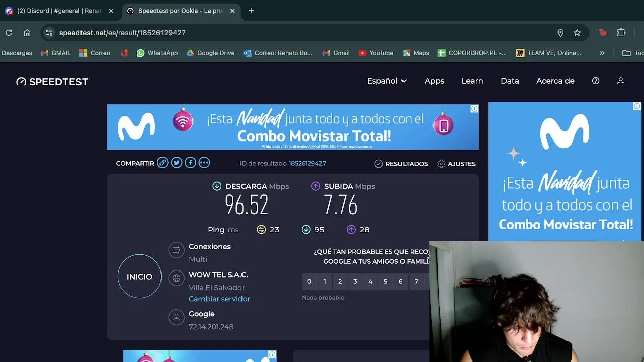The image size is (644, 362).
Task: Open a new browser tab
Action: coord(251,10)
